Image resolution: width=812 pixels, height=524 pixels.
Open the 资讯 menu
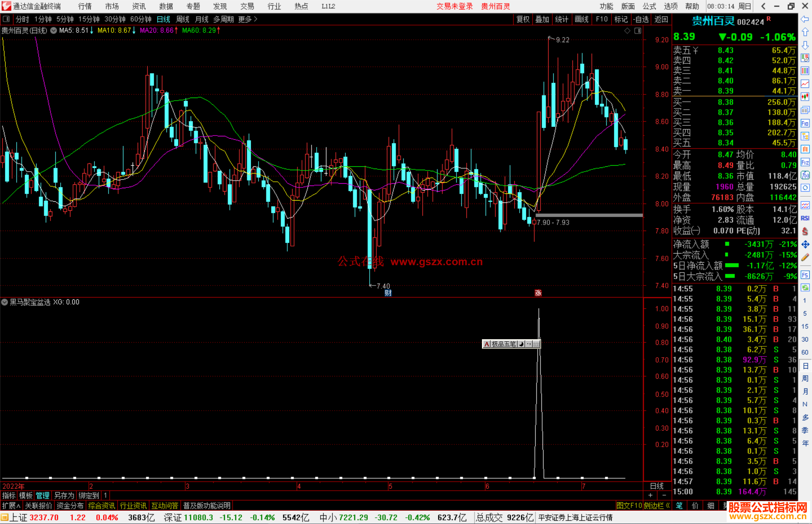tap(139, 6)
